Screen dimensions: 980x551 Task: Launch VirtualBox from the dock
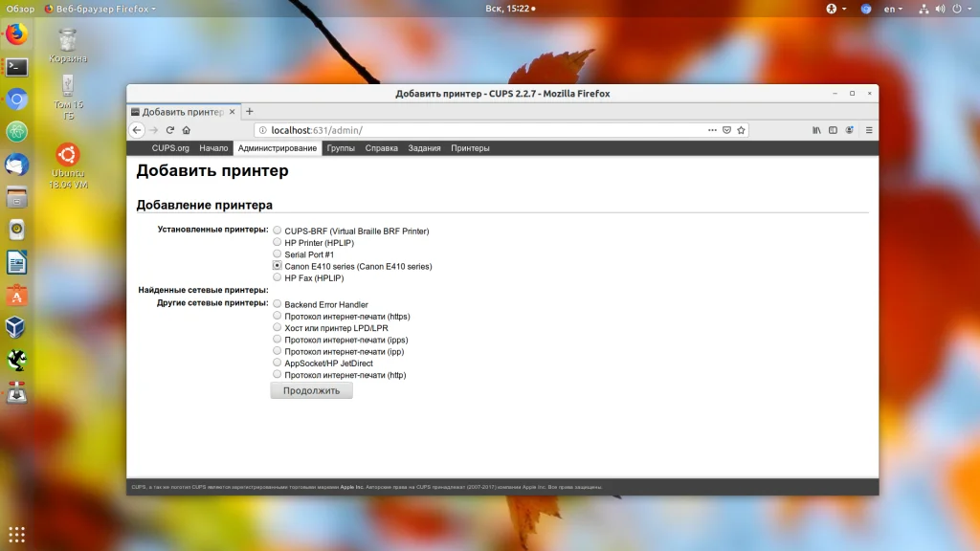pos(17,327)
